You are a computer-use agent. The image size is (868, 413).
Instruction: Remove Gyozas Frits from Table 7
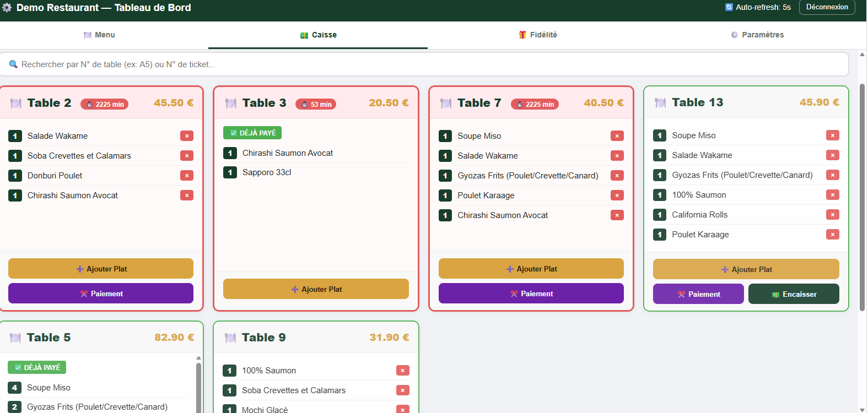click(x=617, y=176)
